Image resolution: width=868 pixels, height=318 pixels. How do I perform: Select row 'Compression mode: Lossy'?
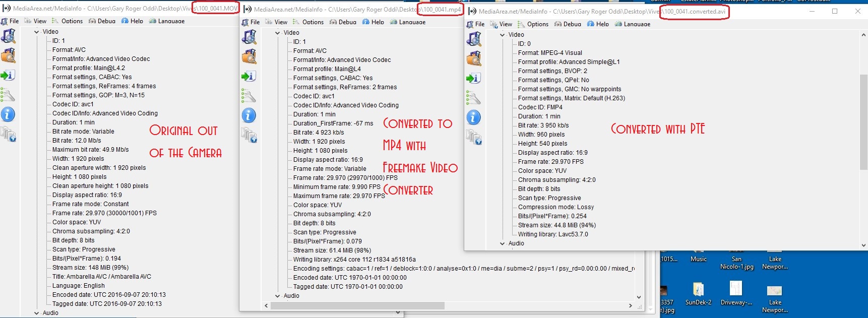pyautogui.click(x=556, y=207)
